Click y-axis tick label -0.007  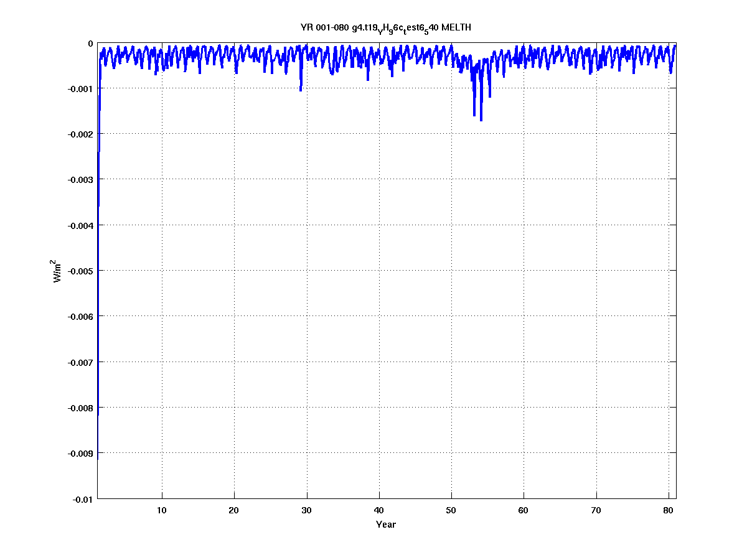pos(81,362)
